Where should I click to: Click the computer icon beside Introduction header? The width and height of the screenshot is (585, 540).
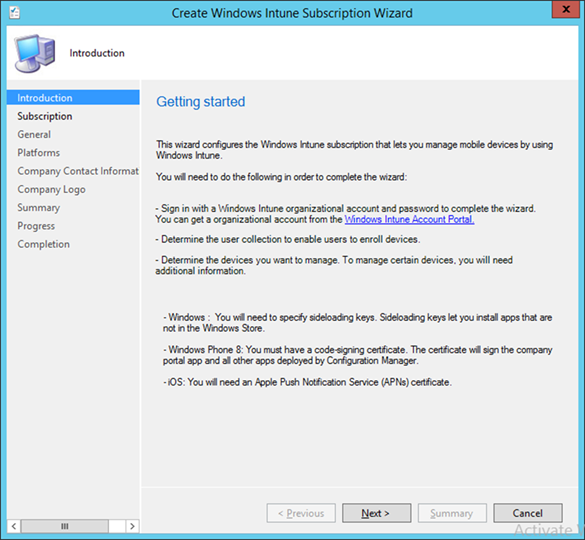click(x=35, y=53)
